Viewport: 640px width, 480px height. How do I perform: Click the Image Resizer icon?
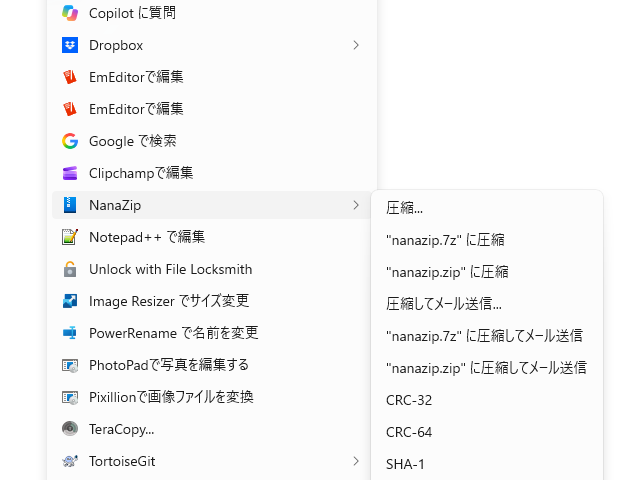pos(70,301)
